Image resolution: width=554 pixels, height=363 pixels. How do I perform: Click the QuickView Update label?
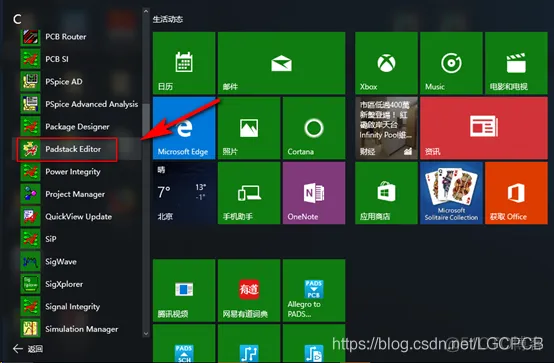click(78, 217)
